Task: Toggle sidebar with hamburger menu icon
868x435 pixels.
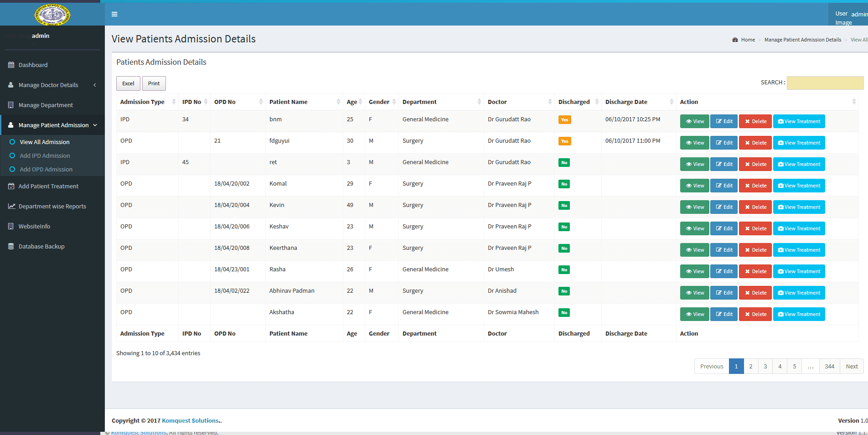Action: [x=114, y=14]
